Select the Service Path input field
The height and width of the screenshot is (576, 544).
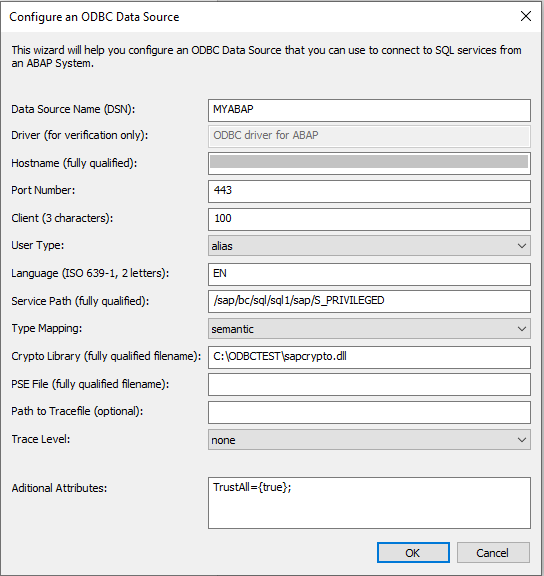[x=369, y=302]
